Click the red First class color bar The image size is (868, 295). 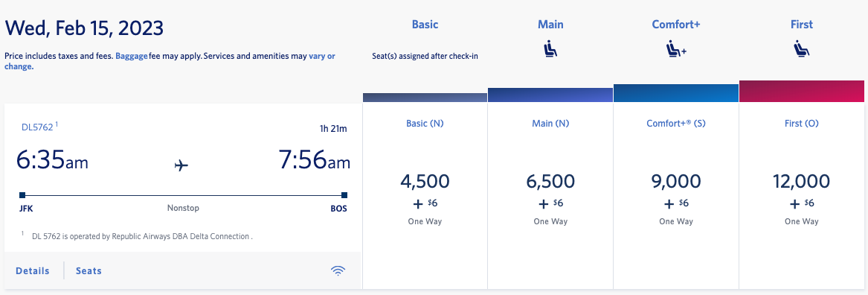pyautogui.click(x=802, y=92)
